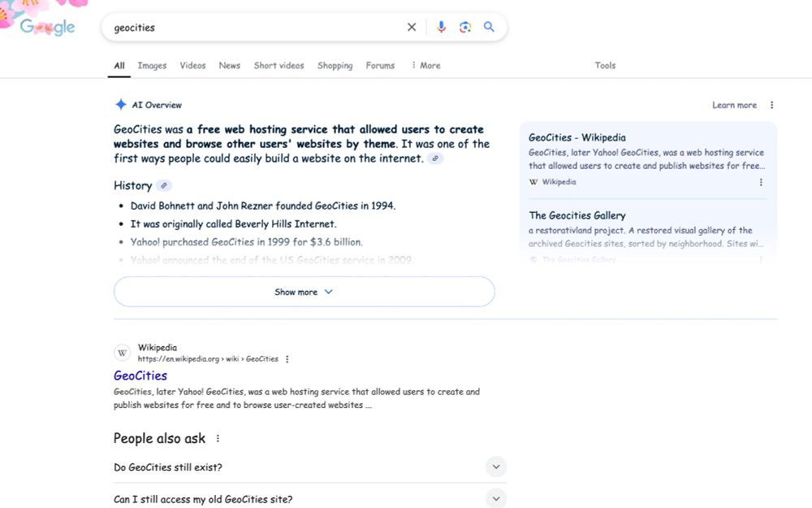This screenshot has width=812, height=508.
Task: Open Google Lens image search icon
Action: 465,27
